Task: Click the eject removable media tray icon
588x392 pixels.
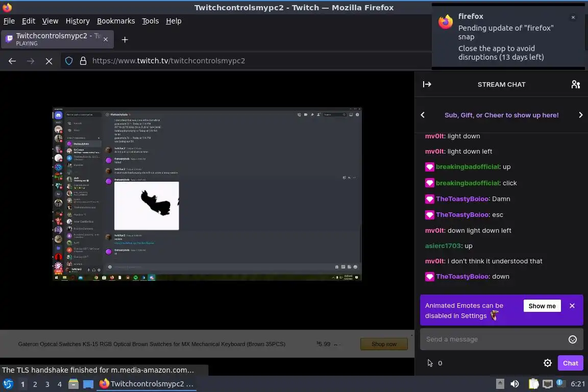Action: [x=500, y=384]
